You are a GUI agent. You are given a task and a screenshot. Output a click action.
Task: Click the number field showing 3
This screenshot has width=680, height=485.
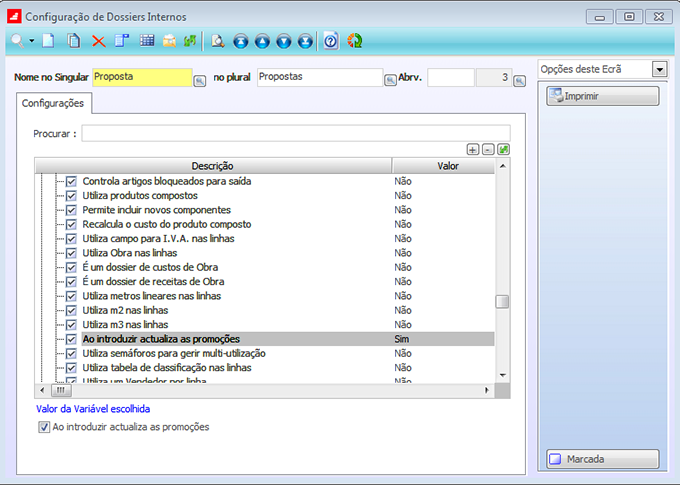click(494, 77)
